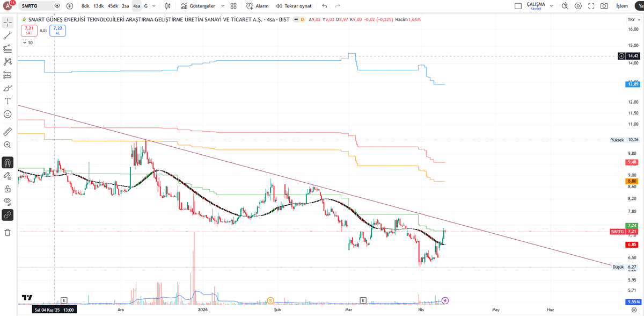Click the lightning event marker near Nis
The image size is (644, 316).
(445, 300)
